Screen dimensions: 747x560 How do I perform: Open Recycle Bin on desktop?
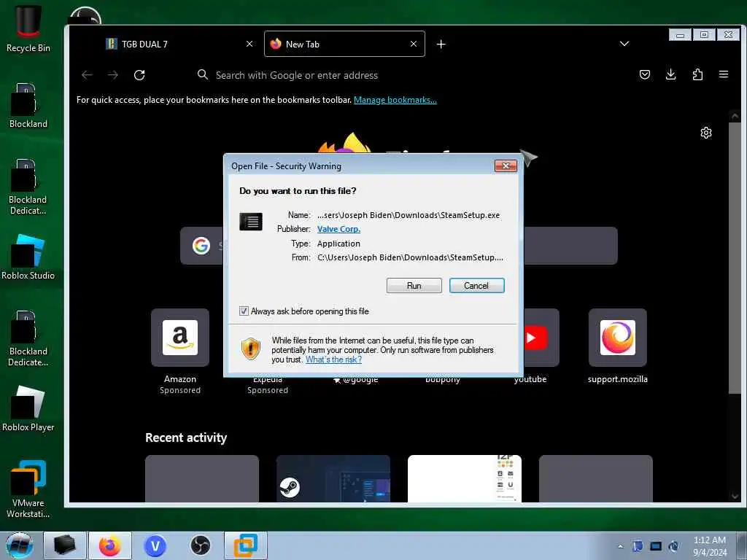(x=28, y=28)
